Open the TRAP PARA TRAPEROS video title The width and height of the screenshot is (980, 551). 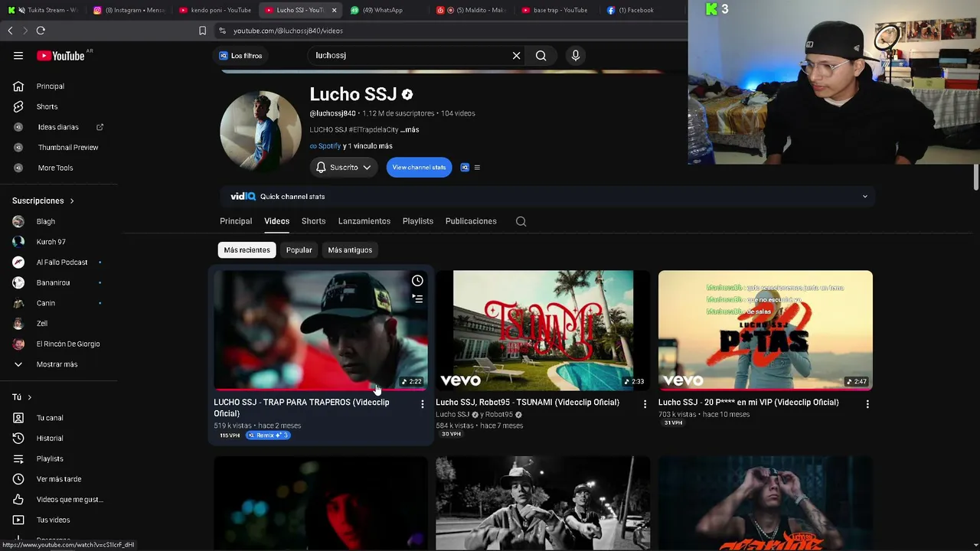point(302,408)
